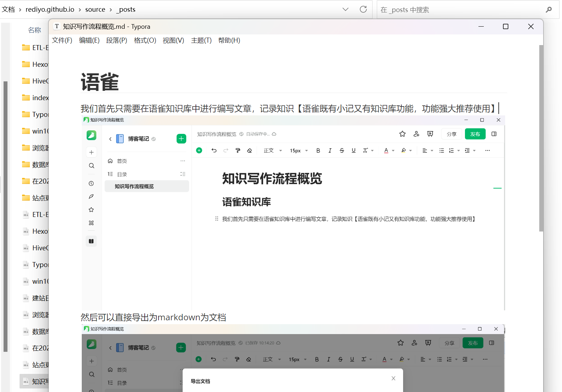Click the add-collaborator person icon in undimmed Yuque screenshot
This screenshot has width=562, height=392.
(x=416, y=134)
